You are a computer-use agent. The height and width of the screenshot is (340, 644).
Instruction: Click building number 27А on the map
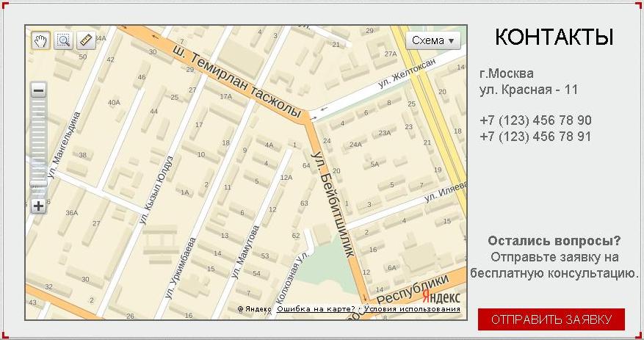point(391,54)
